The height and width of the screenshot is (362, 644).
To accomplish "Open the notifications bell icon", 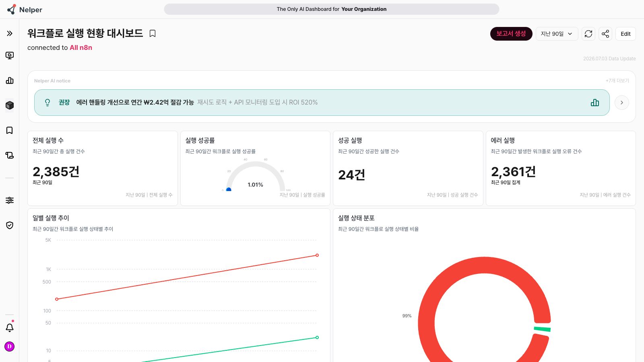I will 10,327.
